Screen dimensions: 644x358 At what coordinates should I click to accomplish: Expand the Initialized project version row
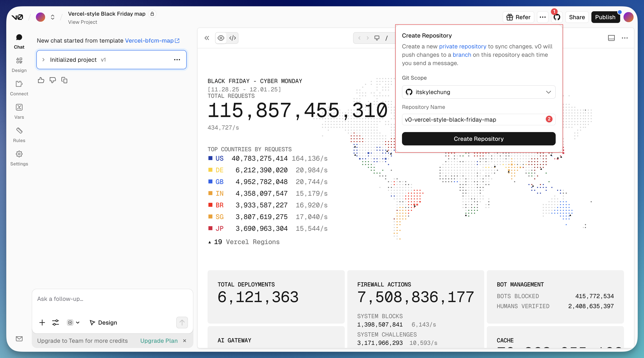(43, 60)
